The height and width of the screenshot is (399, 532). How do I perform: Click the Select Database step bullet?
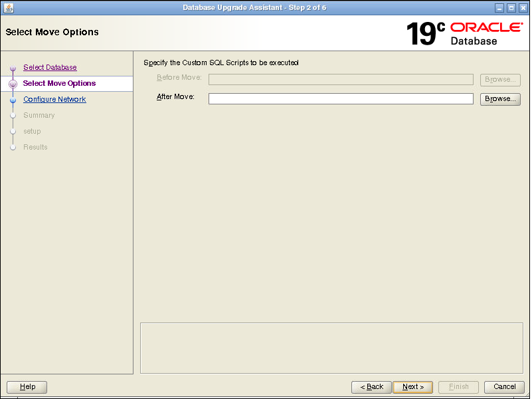point(13,68)
